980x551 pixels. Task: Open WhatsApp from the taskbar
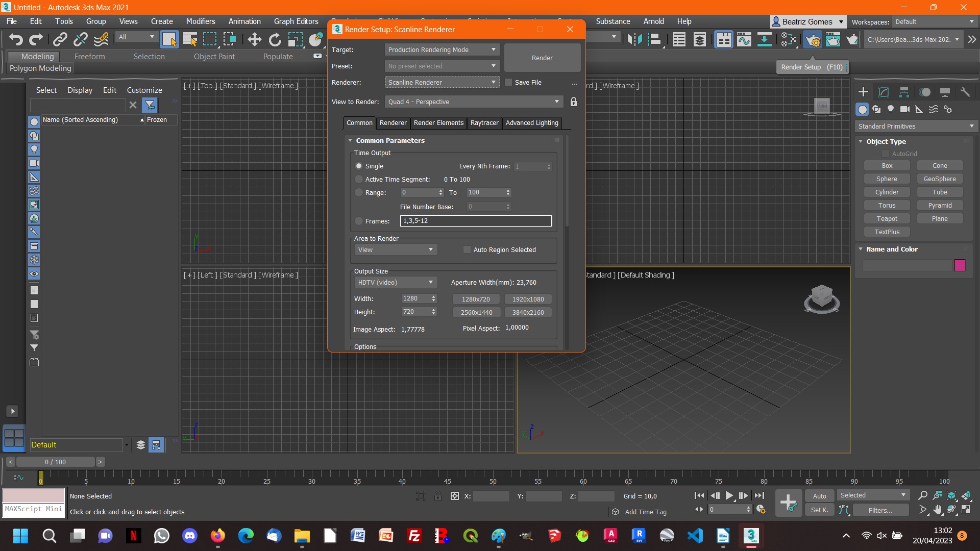point(162,536)
